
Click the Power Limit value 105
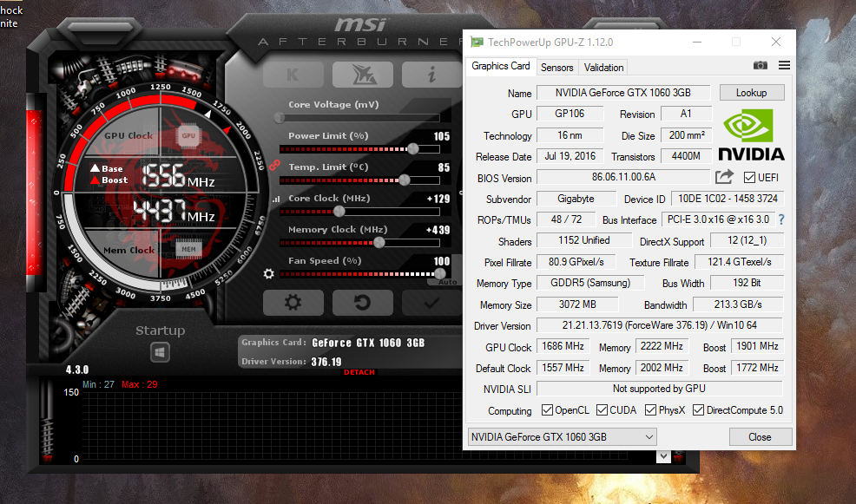point(442,136)
